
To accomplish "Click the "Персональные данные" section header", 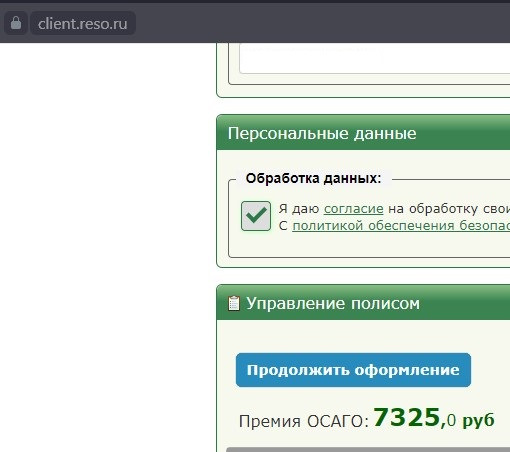I will pos(363,133).
